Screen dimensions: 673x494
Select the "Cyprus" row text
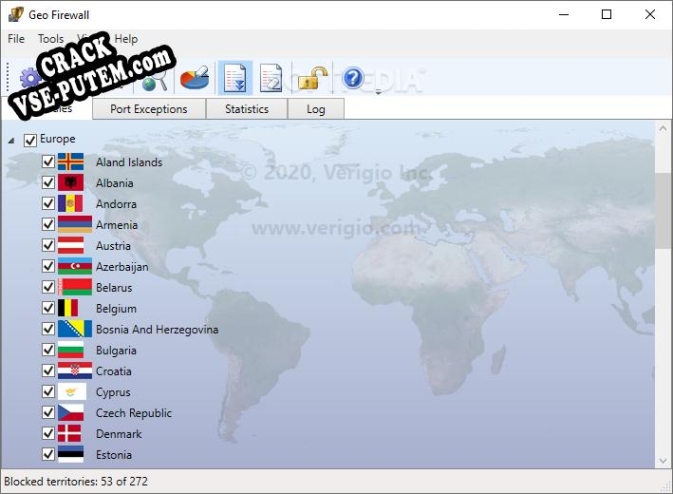[x=113, y=392]
